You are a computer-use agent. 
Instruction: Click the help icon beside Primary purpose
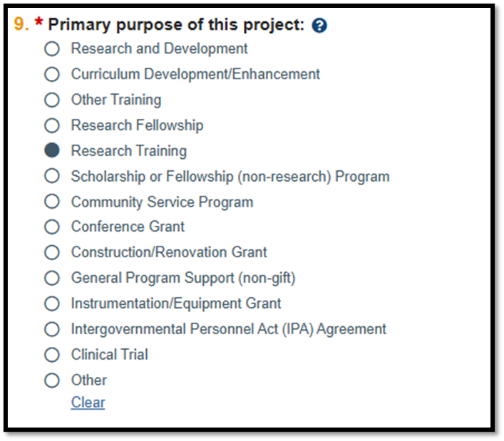click(320, 26)
